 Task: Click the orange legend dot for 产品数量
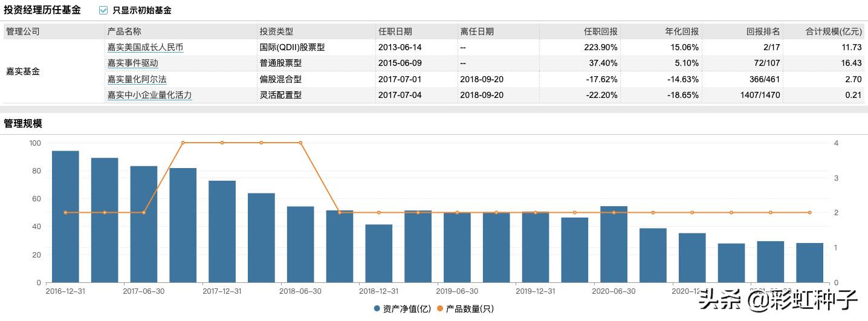point(439,309)
